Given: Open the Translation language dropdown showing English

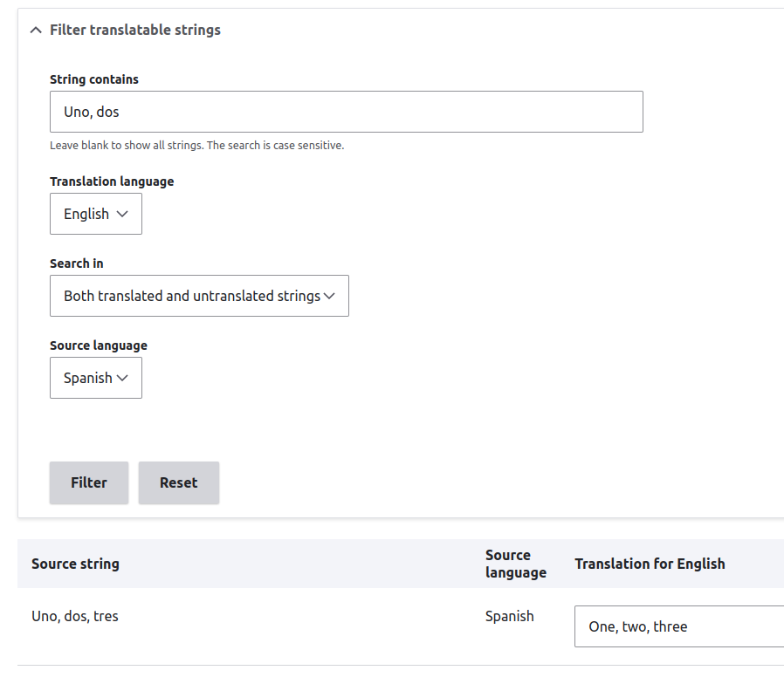Looking at the screenshot, I should 96,214.
